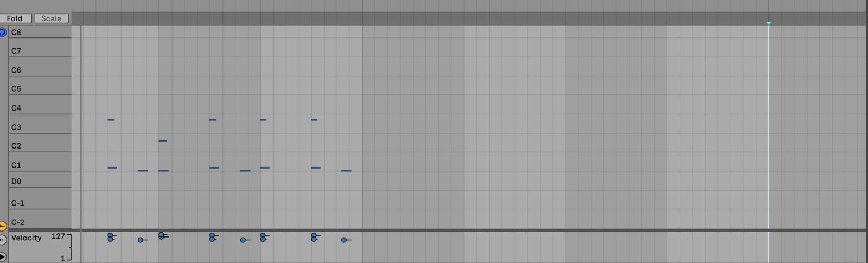868x263 pixels.
Task: Click the last velocity marker
Action: pyautogui.click(x=344, y=240)
